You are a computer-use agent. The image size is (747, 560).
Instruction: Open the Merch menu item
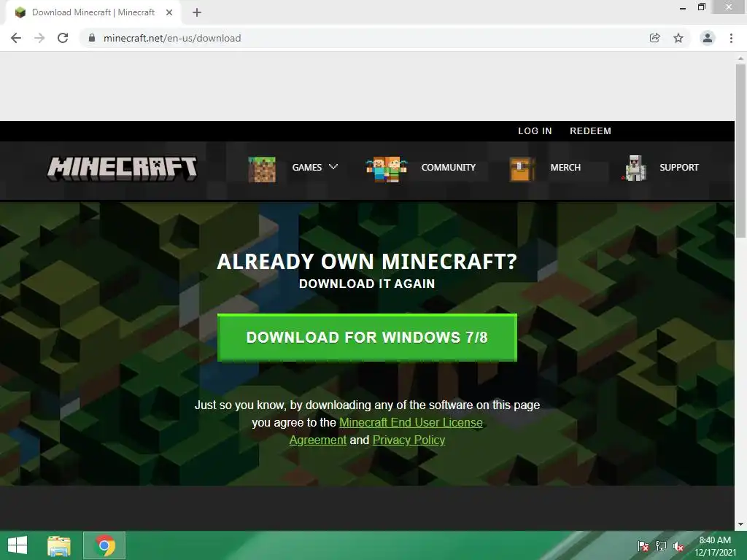[x=565, y=168]
